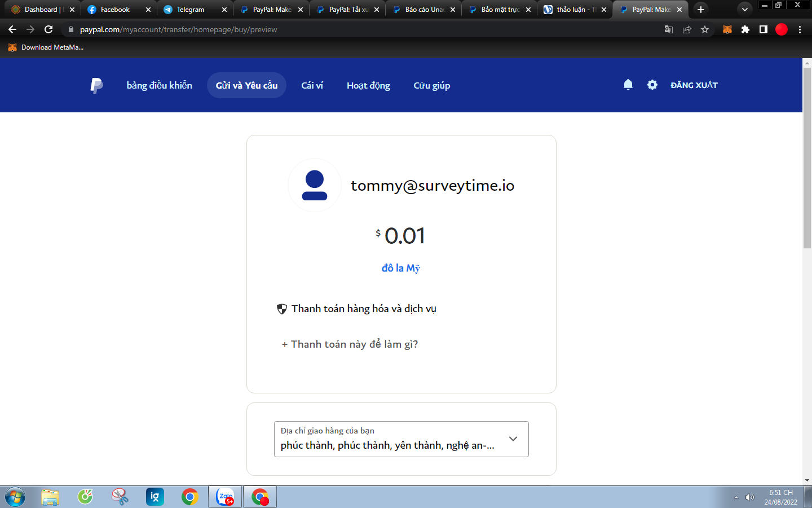The image size is (812, 508).
Task: Open Chrome's three-dot menu
Action: click(x=800, y=29)
